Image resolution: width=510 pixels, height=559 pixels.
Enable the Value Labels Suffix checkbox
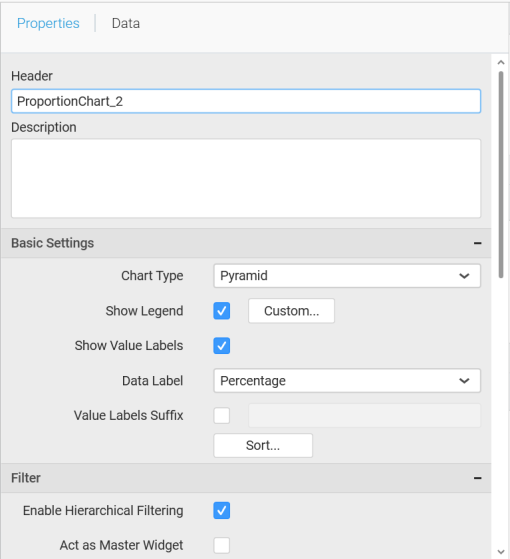coord(222,416)
